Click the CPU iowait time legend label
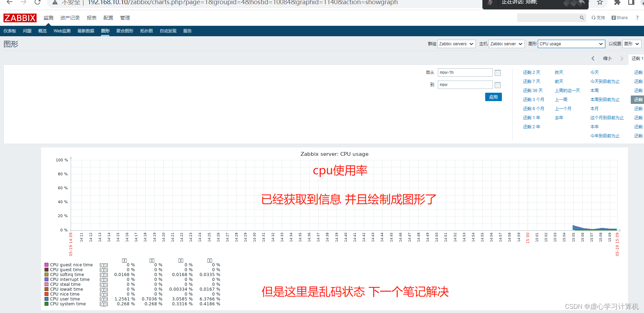The height and width of the screenshot is (313, 644). tap(67, 289)
